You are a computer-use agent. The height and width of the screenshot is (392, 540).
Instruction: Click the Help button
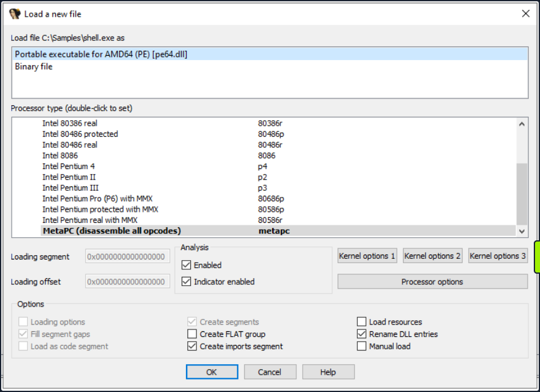(x=328, y=372)
